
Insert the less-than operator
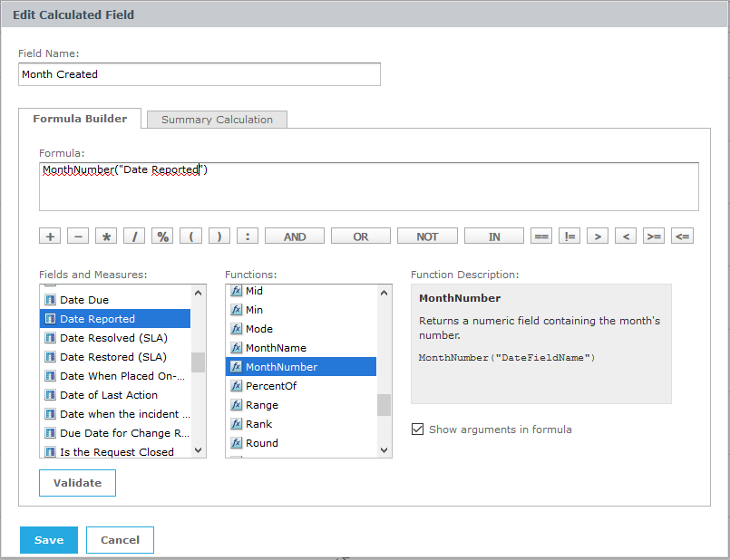(x=626, y=237)
